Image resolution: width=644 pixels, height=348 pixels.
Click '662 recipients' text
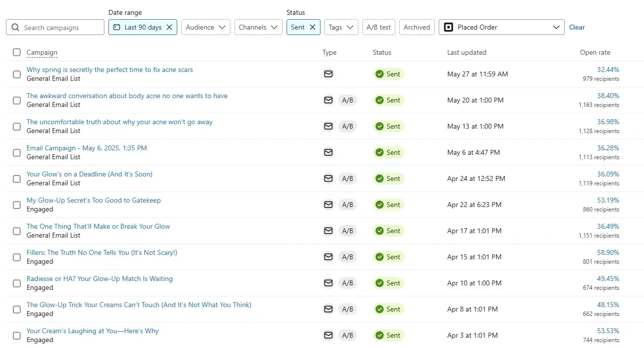601,314
